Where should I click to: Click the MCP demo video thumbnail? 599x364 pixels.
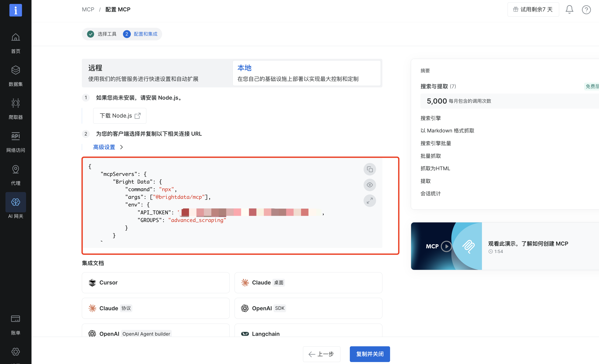coord(446,246)
